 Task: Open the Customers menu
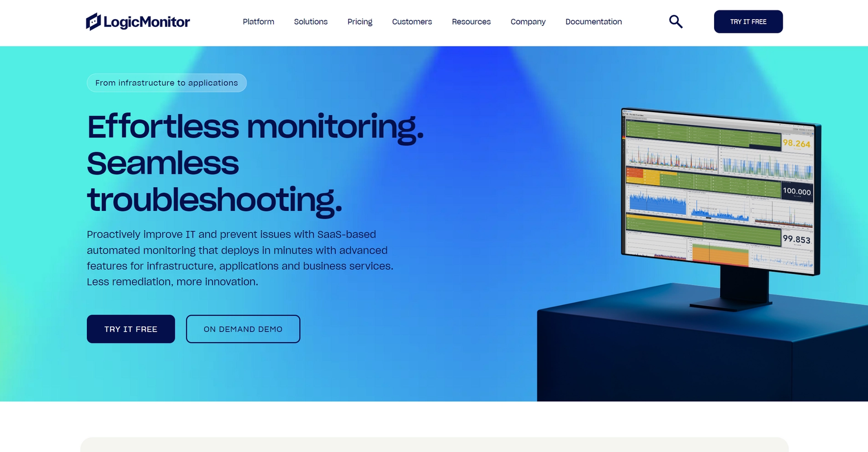click(x=412, y=22)
